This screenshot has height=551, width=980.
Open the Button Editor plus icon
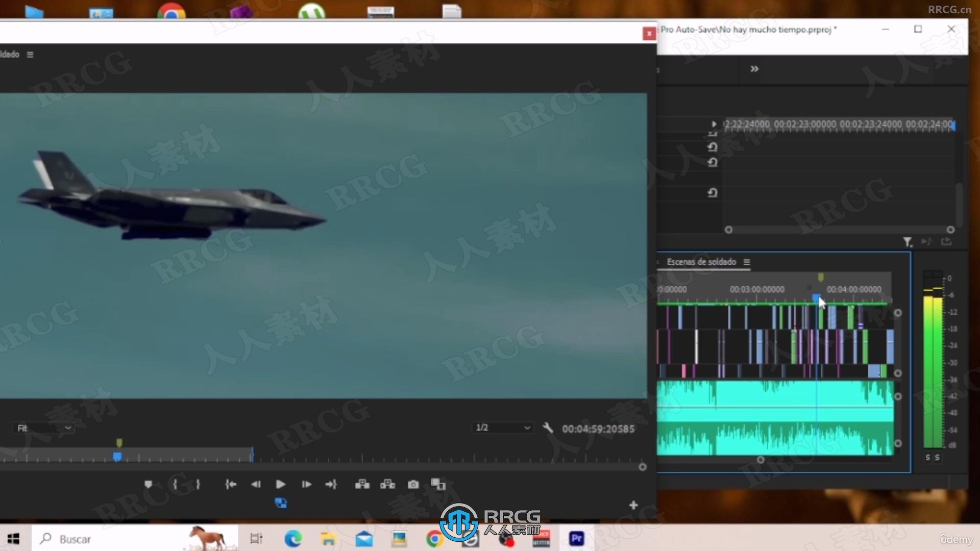[633, 505]
